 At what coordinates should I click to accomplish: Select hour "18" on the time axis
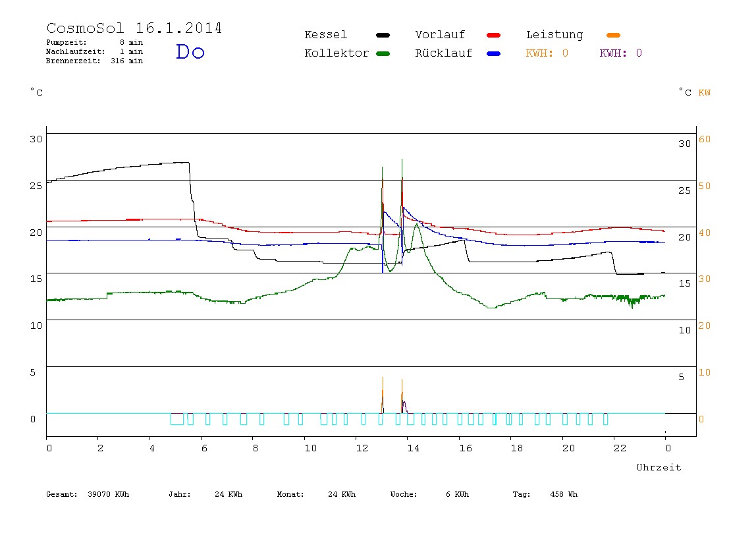point(517,448)
